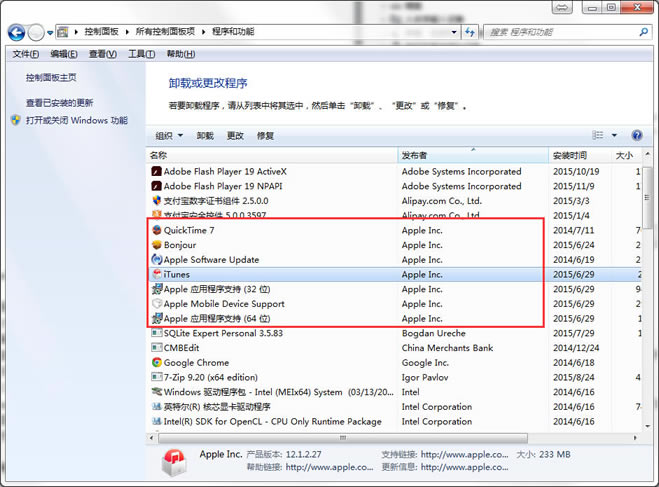This screenshot has height=487, width=659.
Task: Click 所有控制面板项 in the address path
Action: coord(166,32)
